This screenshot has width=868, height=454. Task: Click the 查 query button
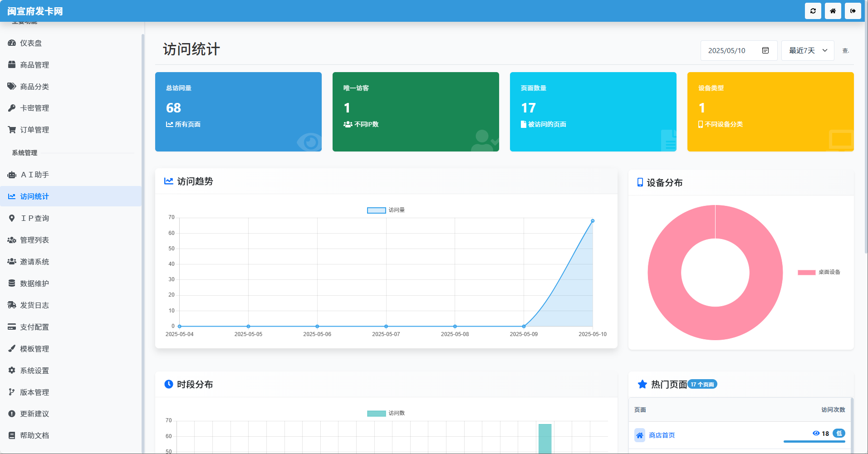pos(845,50)
